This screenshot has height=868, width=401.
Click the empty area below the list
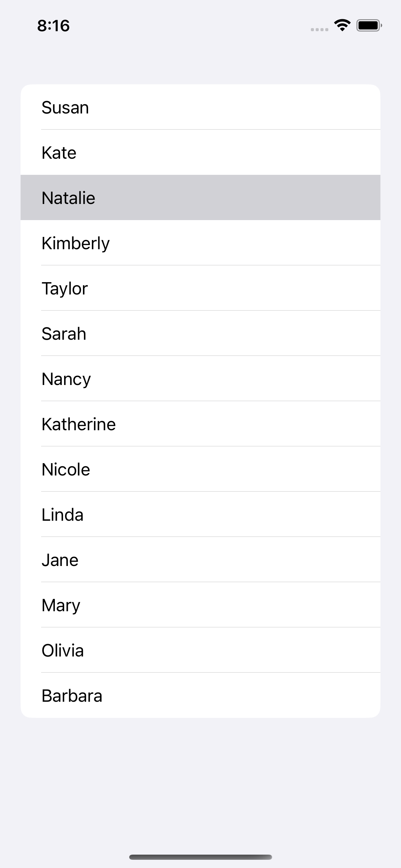[200, 782]
